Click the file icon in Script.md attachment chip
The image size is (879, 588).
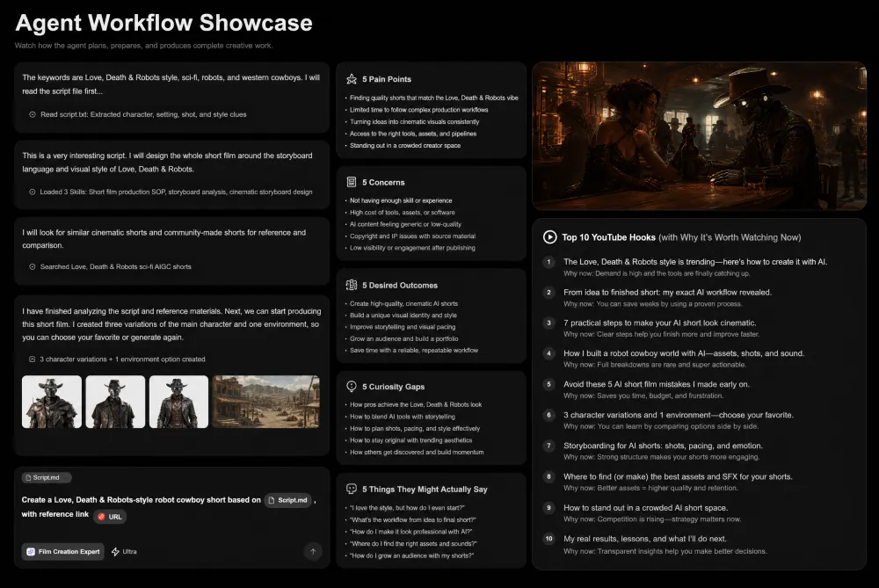tap(28, 477)
